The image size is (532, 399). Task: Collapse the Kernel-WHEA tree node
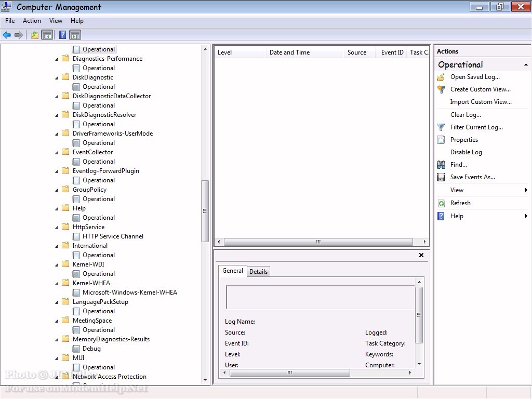point(57,284)
